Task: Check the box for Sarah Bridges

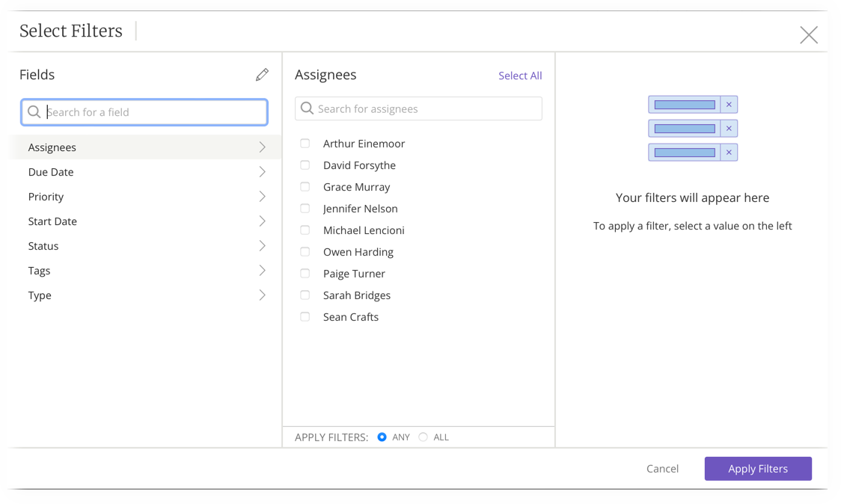Action: coord(305,295)
